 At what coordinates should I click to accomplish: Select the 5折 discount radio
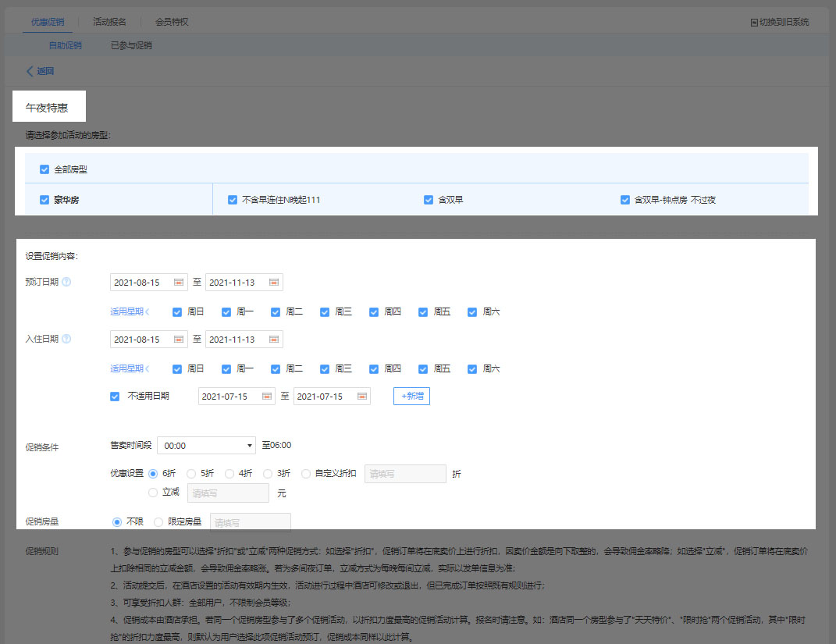click(191, 473)
